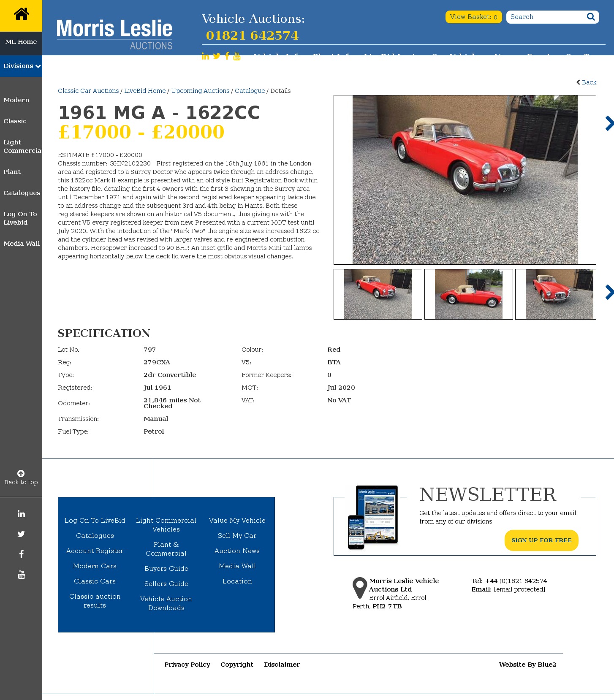Click the search magnifier icon
Screen dimensions: 614x700
coord(591,16)
